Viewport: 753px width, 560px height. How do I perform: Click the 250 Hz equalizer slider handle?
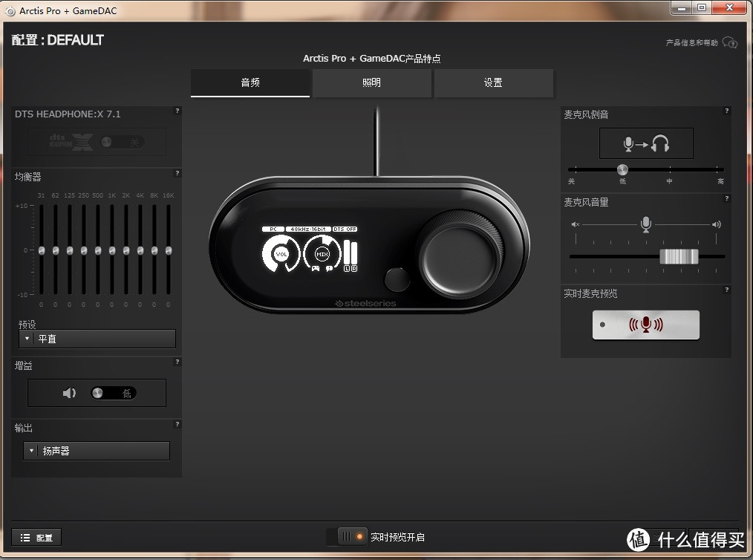point(84,251)
